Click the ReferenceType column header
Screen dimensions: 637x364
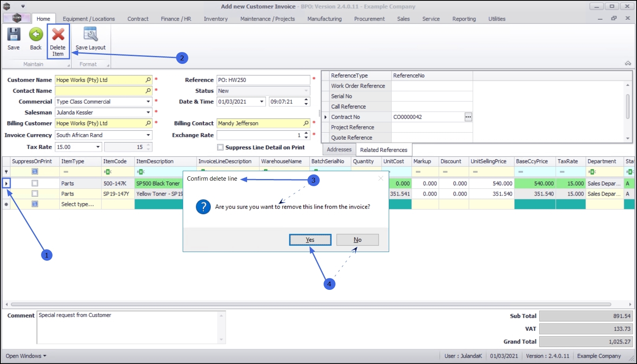pos(360,75)
